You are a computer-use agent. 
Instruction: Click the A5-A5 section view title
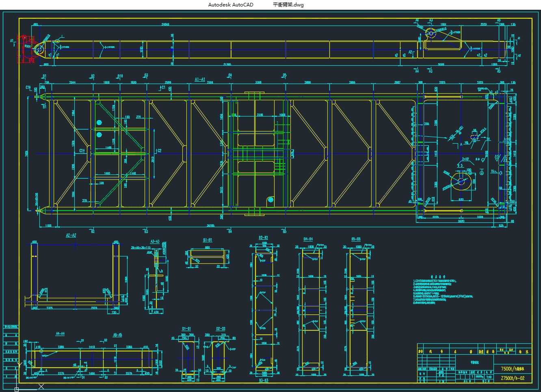pyautogui.click(x=117, y=335)
